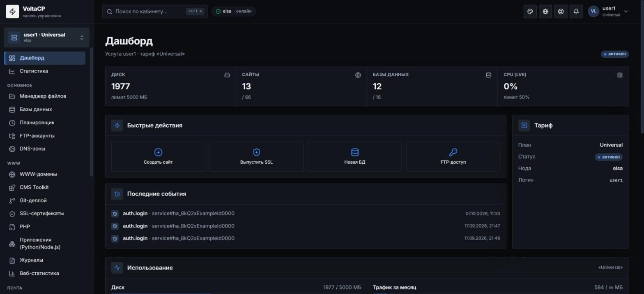
Task: Expand the user1 · Universal service selector
Action: tap(46, 37)
